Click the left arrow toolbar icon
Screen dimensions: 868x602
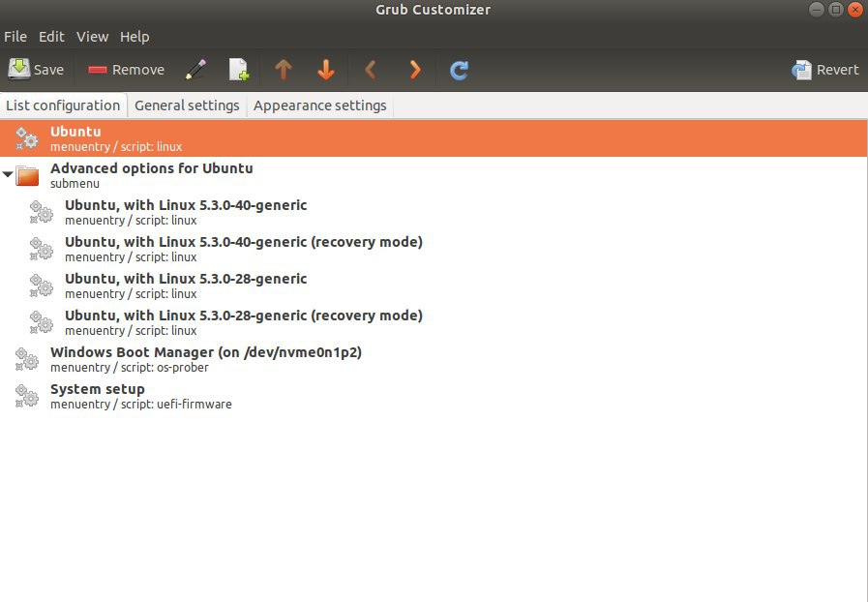tap(371, 70)
